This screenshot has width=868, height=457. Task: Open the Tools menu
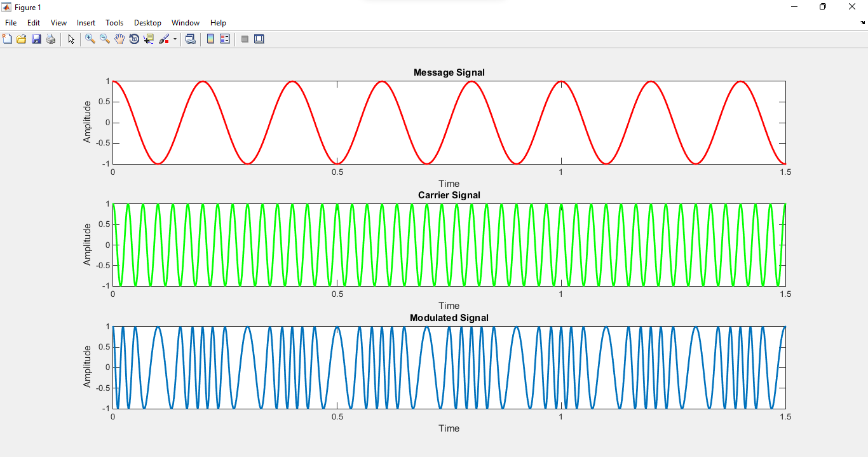(114, 23)
